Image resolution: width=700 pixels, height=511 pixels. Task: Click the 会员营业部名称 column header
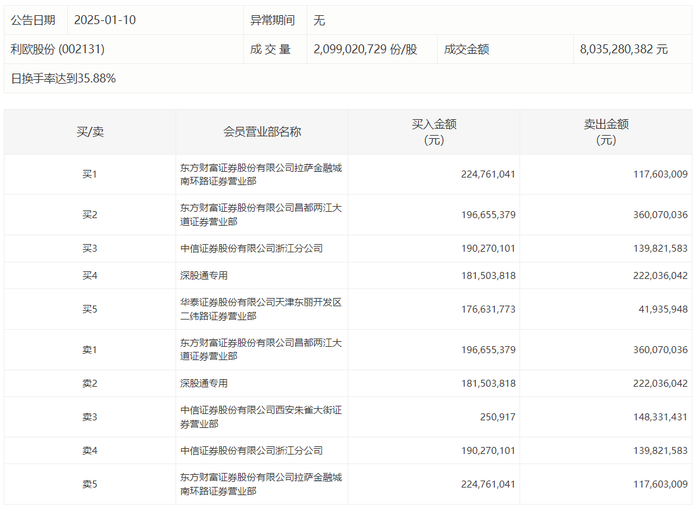click(262, 132)
